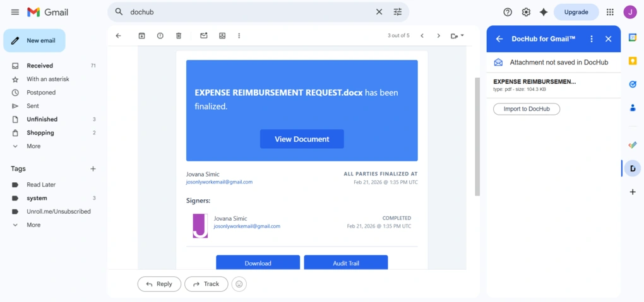Viewport: 644px width, 302px height.
Task: Click the signer's J avatar thumbnail
Action: point(200,226)
